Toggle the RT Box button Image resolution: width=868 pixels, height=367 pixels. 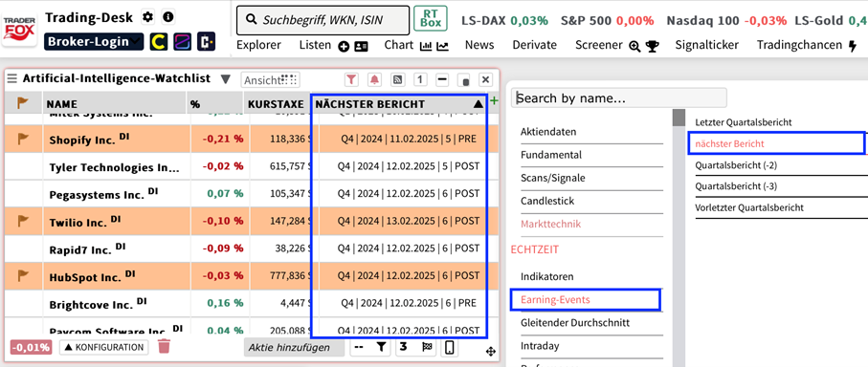click(430, 18)
